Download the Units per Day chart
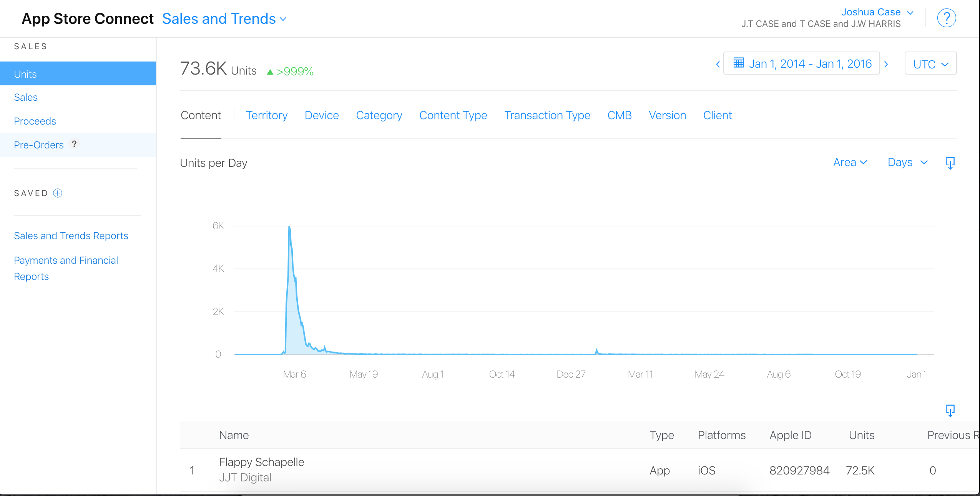The height and width of the screenshot is (496, 980). point(950,163)
